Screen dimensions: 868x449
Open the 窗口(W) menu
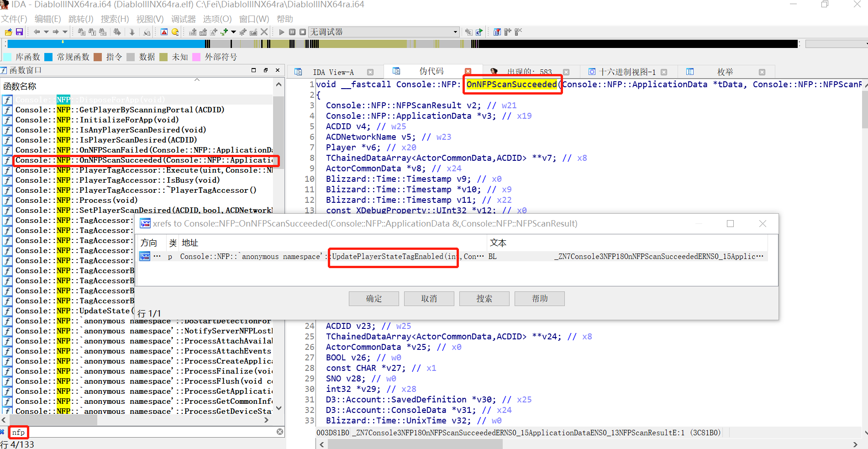tap(254, 19)
